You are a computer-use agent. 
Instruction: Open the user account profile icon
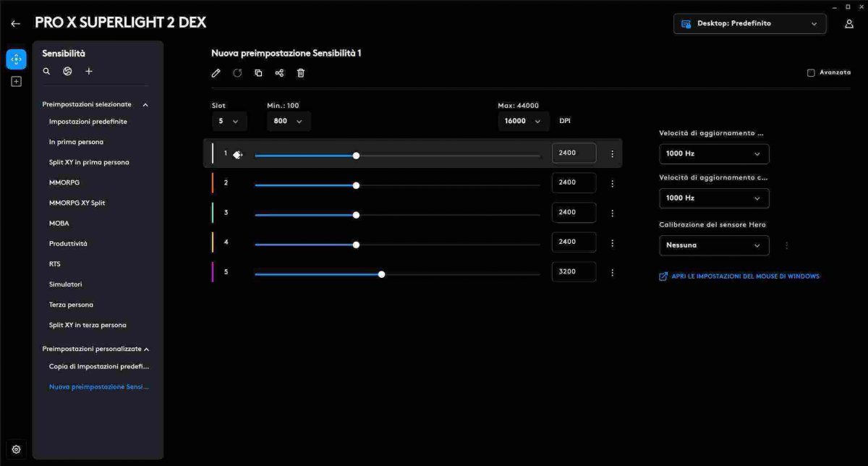pyautogui.click(x=849, y=23)
